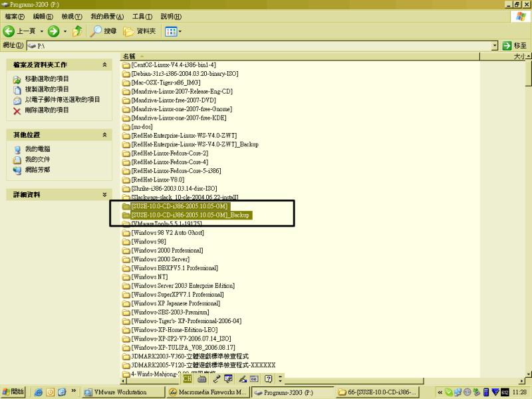This screenshot has height=399, width=532.
Task: Go back with the 上一頁 arrow
Action: [x=19, y=31]
